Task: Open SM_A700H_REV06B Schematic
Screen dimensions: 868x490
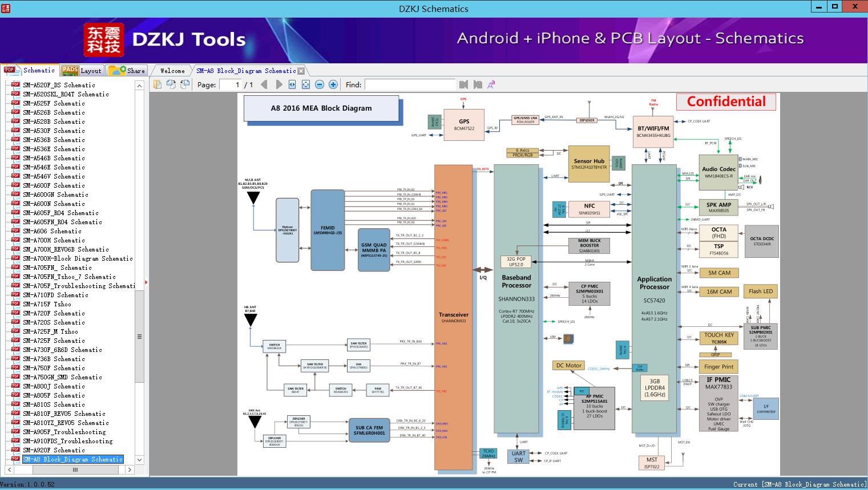Action: (x=66, y=249)
